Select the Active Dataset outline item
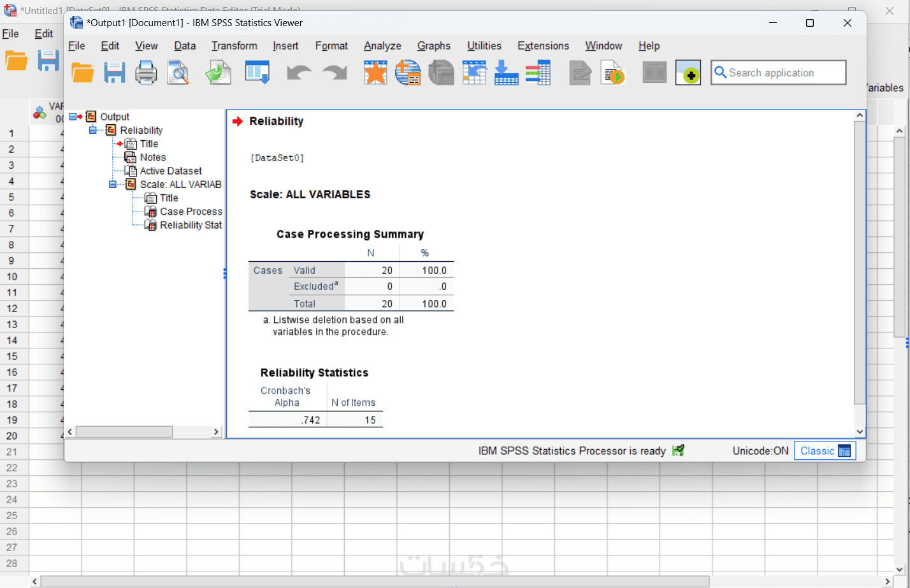This screenshot has width=910, height=588. 171,171
